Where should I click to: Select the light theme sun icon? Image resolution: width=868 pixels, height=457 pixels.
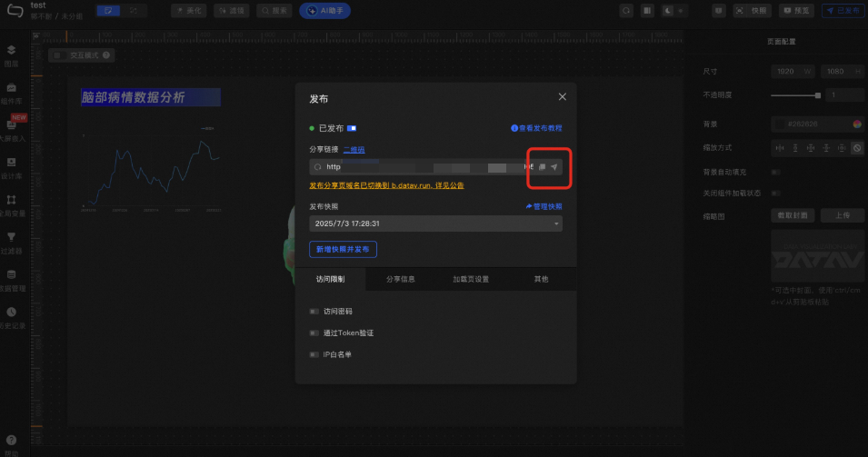click(x=681, y=11)
